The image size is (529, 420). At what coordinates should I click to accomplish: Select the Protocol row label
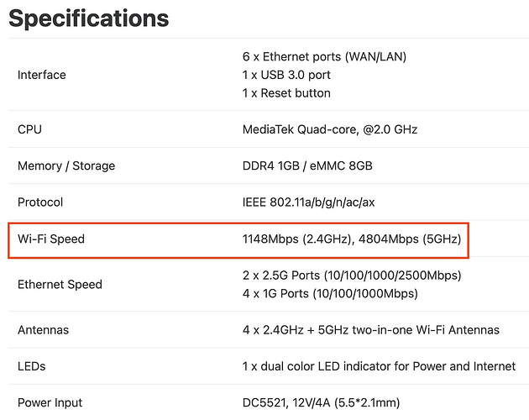(40, 202)
